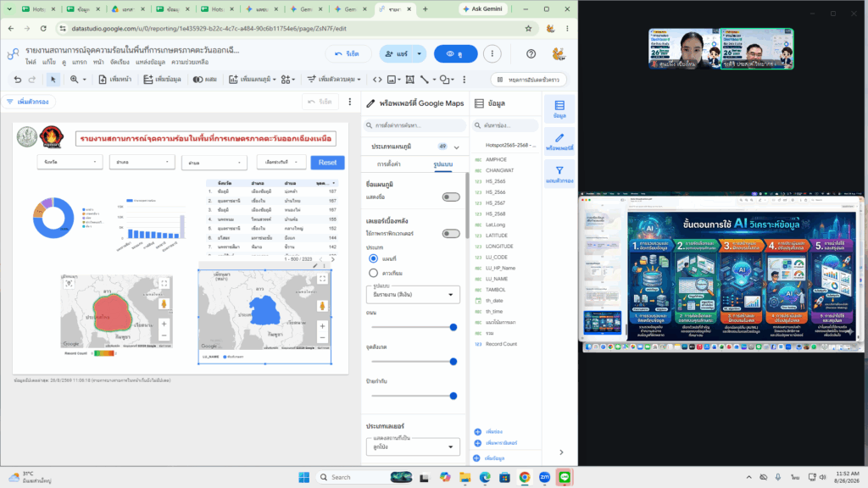Click the line drawing tool icon

click(425, 80)
